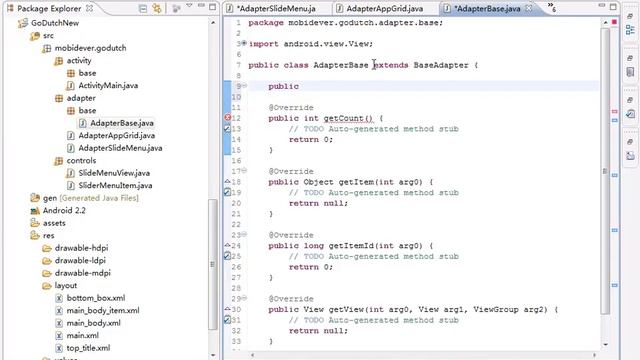The height and width of the screenshot is (360, 640).
Task: Maximize the editor area
Action: click(613, 7)
